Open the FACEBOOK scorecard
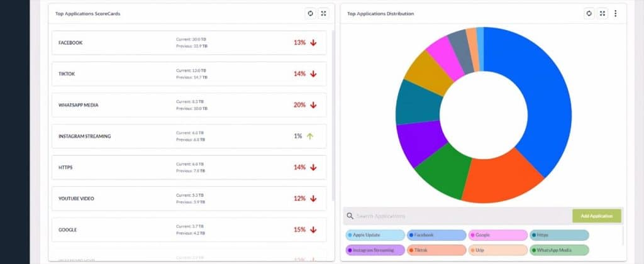The image size is (644, 264). pyautogui.click(x=189, y=43)
